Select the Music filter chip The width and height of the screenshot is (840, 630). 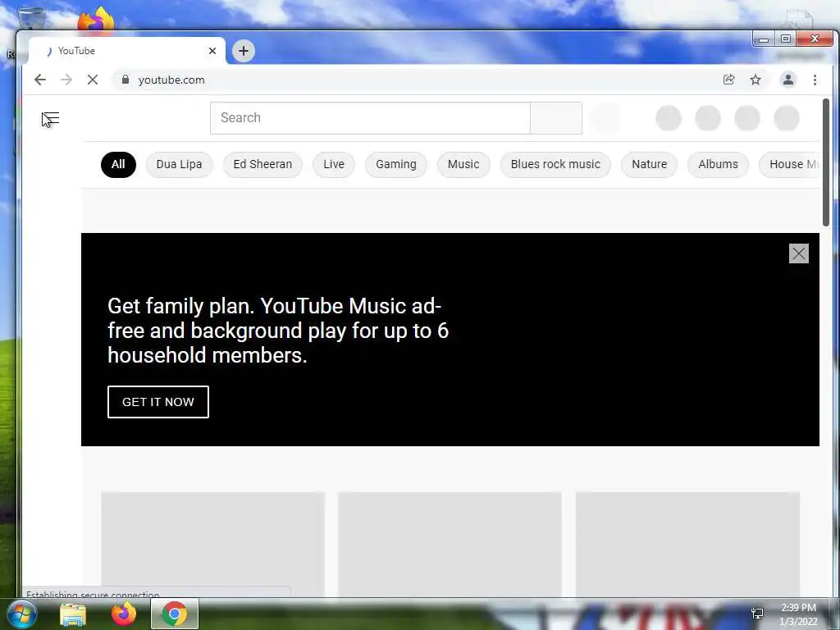pyautogui.click(x=463, y=164)
